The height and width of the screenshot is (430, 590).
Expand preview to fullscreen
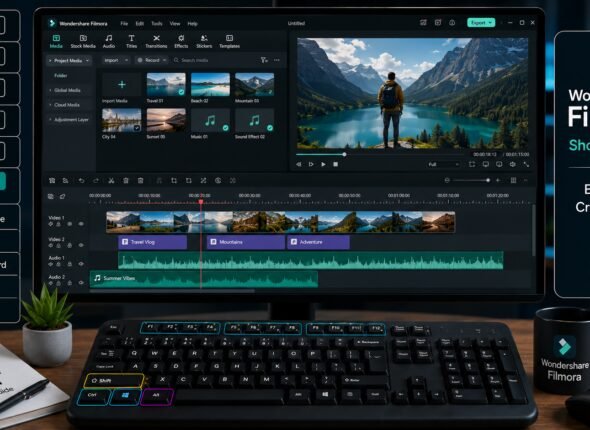pyautogui.click(x=526, y=164)
